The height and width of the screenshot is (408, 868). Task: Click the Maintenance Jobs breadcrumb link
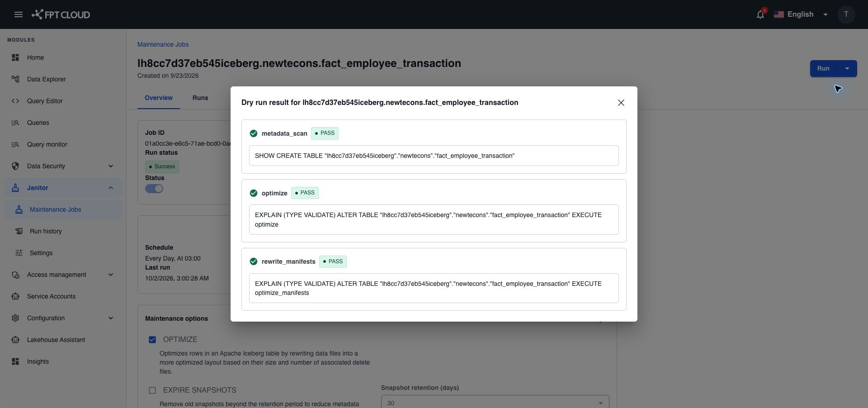click(x=163, y=44)
